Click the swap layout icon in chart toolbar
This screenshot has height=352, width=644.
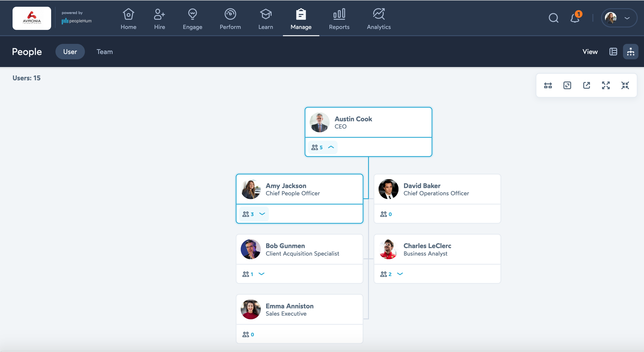pyautogui.click(x=548, y=85)
